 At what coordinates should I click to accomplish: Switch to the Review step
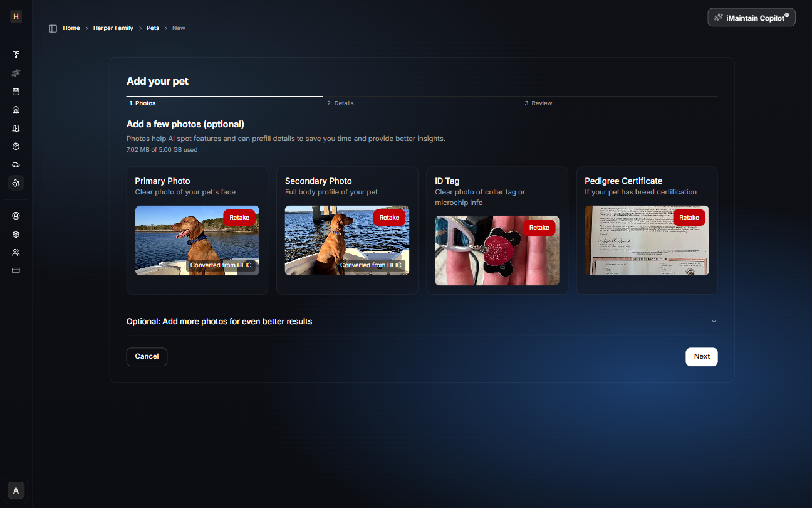click(538, 103)
